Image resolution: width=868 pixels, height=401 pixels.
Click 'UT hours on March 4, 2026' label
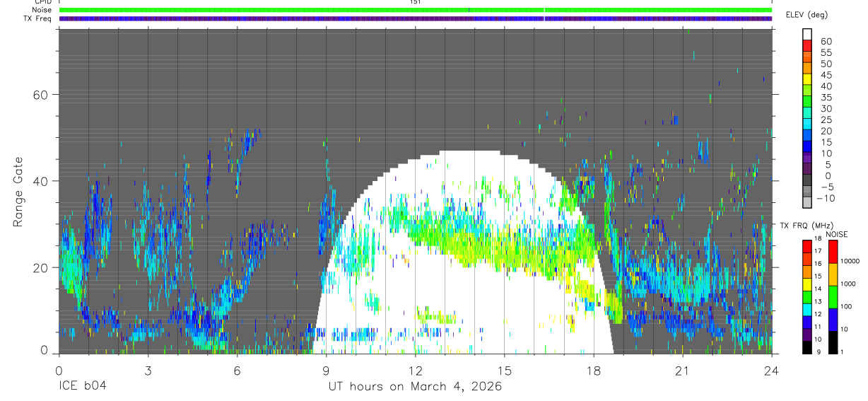tap(415, 386)
